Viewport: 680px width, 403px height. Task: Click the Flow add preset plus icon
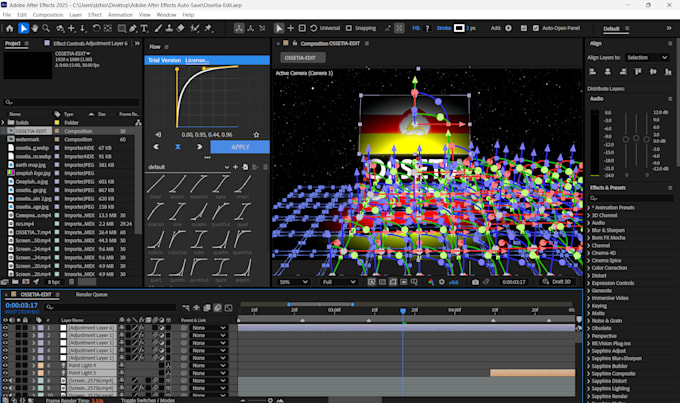pyautogui.click(x=235, y=167)
